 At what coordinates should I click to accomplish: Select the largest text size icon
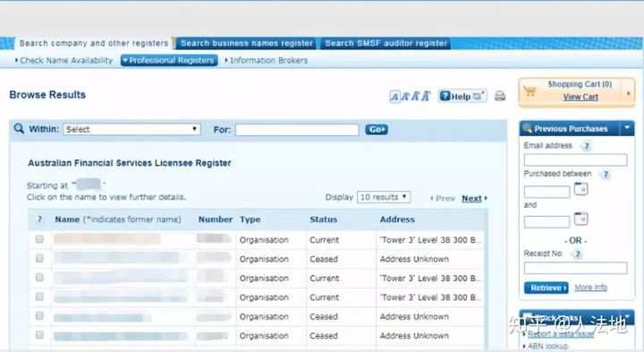(426, 96)
